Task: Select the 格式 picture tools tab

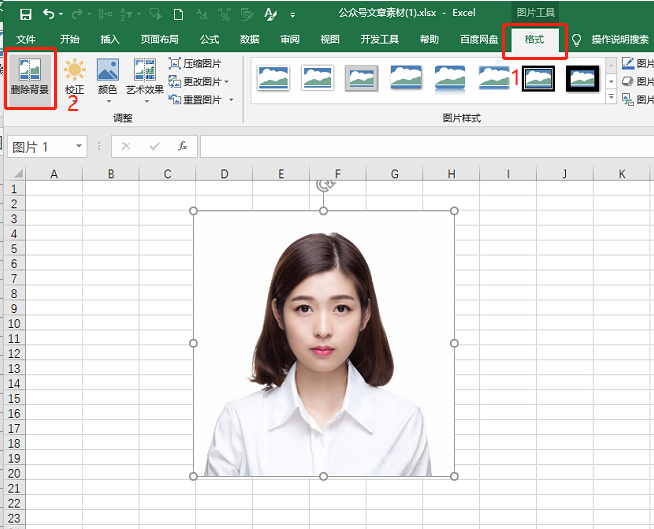Action: tap(534, 40)
